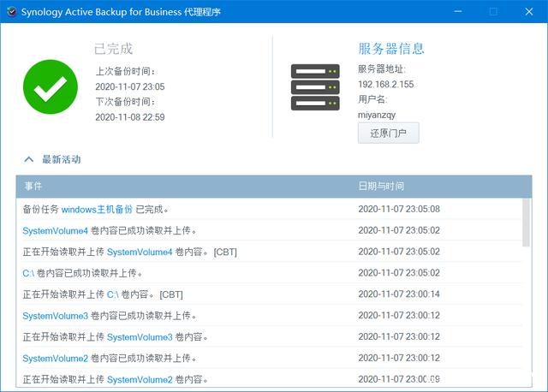Open the 还原门户 restore portal button

pyautogui.click(x=388, y=133)
